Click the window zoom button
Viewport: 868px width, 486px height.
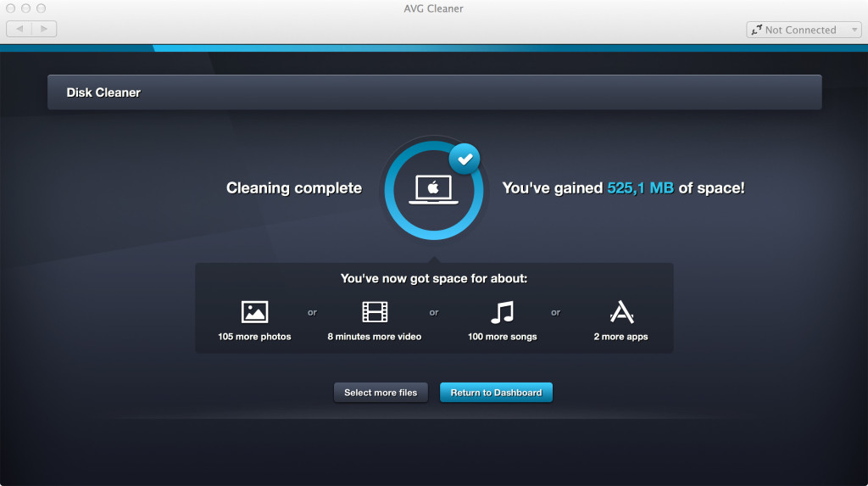pyautogui.click(x=41, y=8)
